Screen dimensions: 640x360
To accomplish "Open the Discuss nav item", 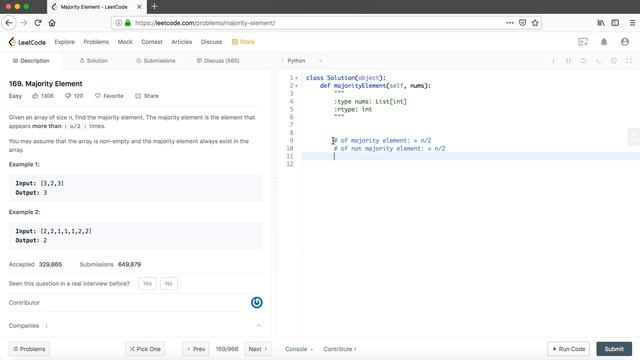I will [211, 42].
